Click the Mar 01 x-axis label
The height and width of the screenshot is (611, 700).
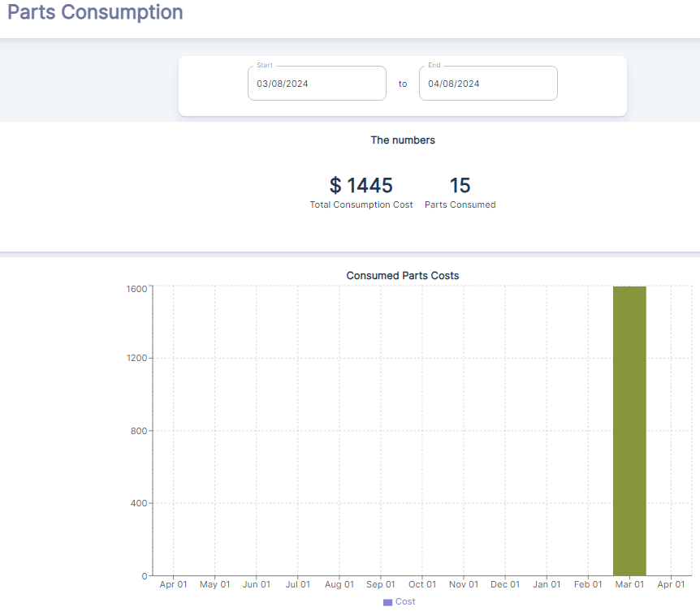click(629, 584)
